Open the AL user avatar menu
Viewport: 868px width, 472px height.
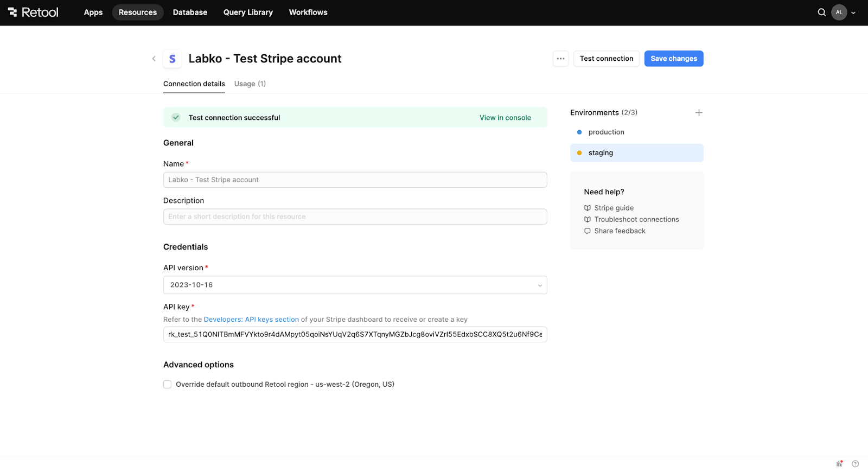pyautogui.click(x=839, y=12)
